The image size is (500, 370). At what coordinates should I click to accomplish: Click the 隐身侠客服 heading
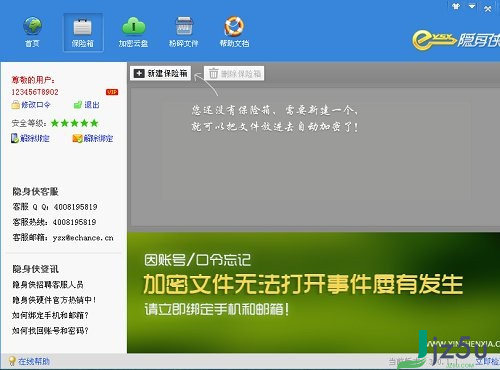click(35, 192)
